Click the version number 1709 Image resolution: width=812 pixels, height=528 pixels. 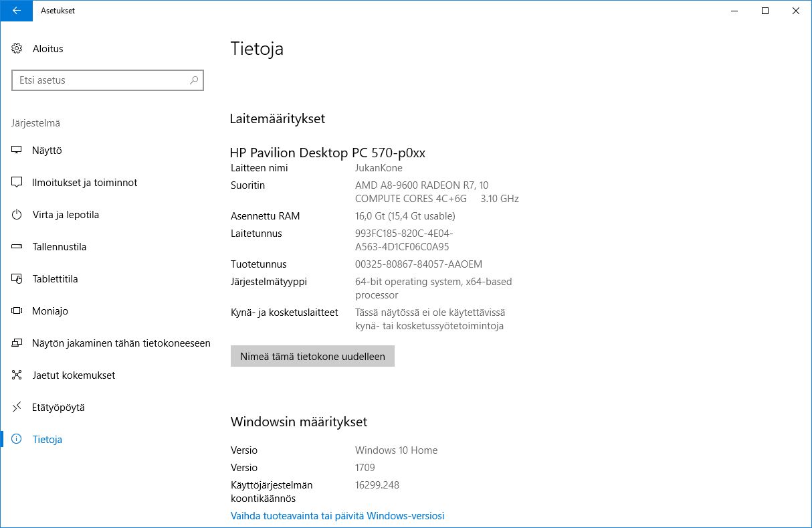pos(365,468)
